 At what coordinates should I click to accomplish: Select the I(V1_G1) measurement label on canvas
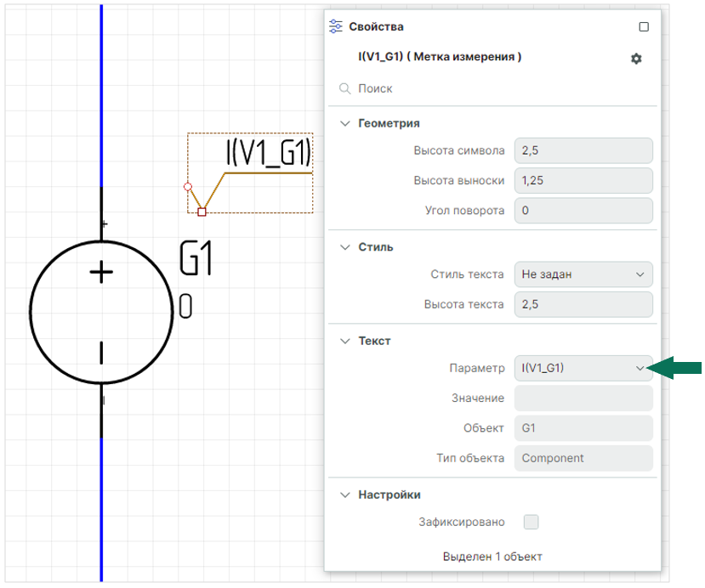click(269, 152)
